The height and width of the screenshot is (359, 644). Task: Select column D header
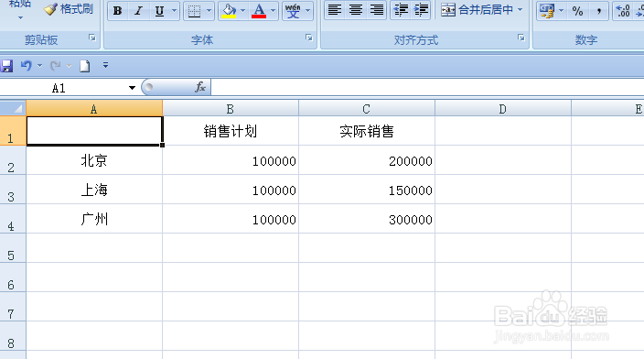coord(503,109)
